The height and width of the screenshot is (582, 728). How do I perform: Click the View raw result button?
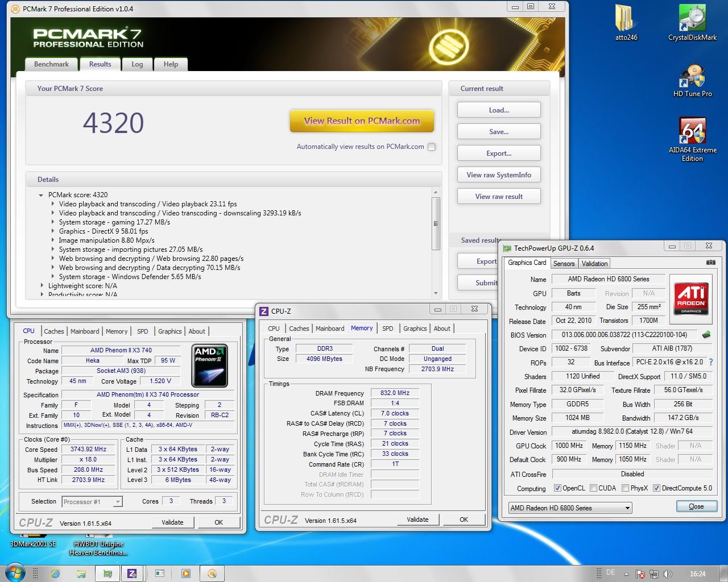[499, 197]
